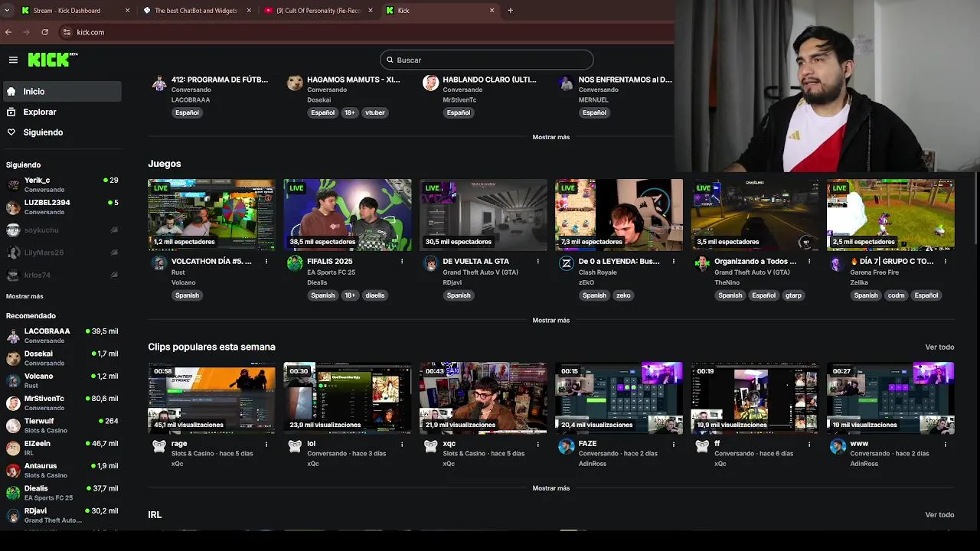The image size is (980, 551).
Task: Click the vtuber tag on HAGAMOS MAMUTS
Action: (375, 112)
